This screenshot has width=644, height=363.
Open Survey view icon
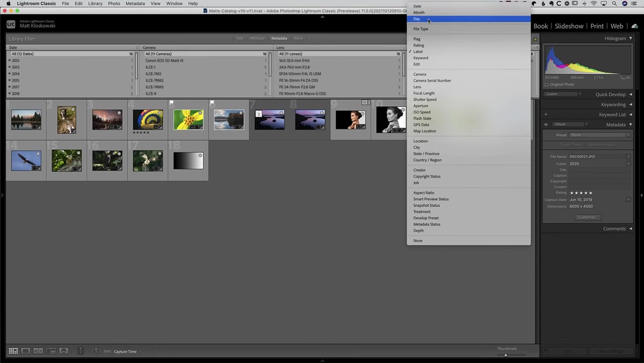51,351
